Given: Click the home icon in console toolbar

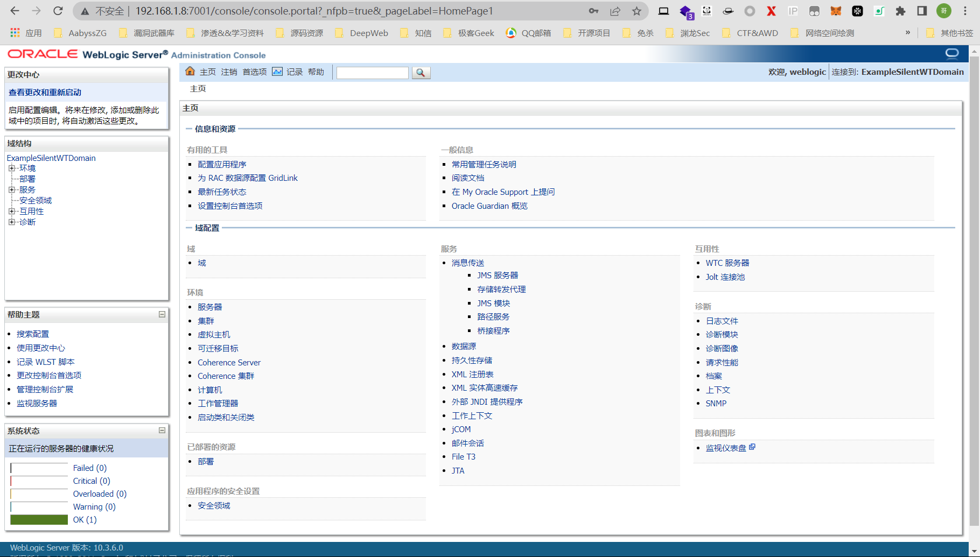Looking at the screenshot, I should tap(190, 72).
